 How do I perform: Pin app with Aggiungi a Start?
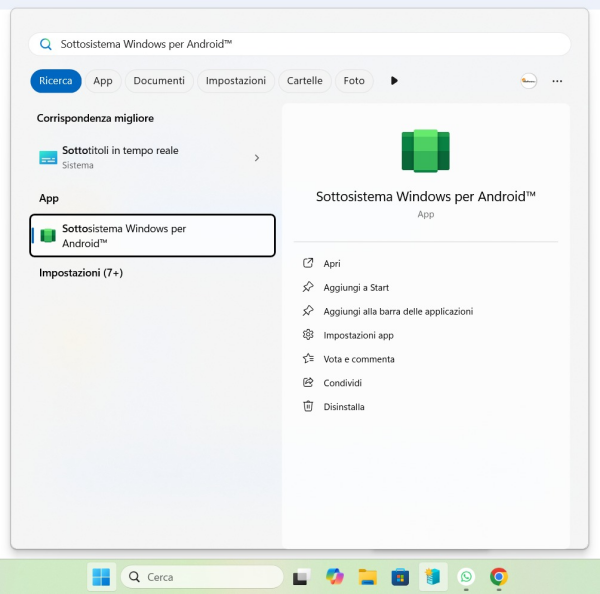click(355, 287)
